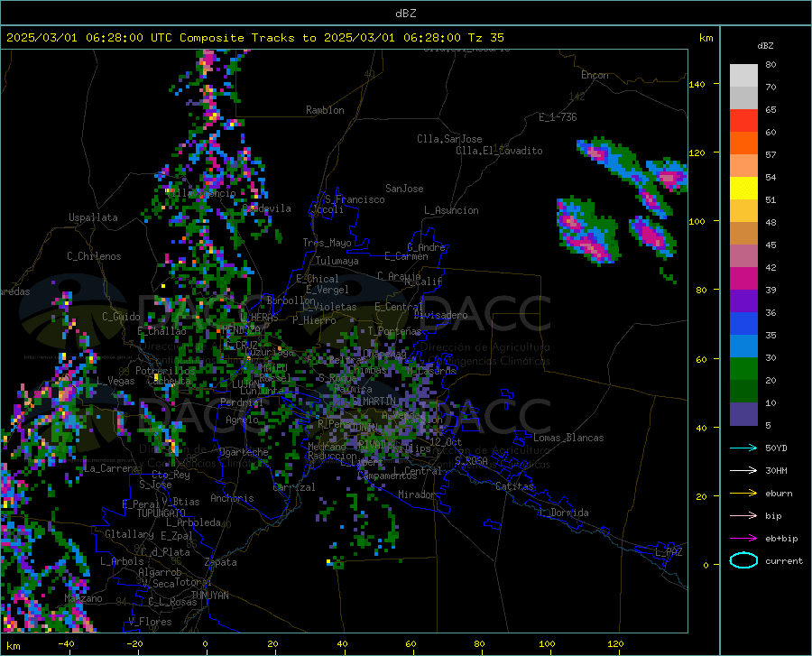This screenshot has height=656, width=812.
Task: Click the 50YD cyan arrow legend icon
Action: [x=743, y=448]
